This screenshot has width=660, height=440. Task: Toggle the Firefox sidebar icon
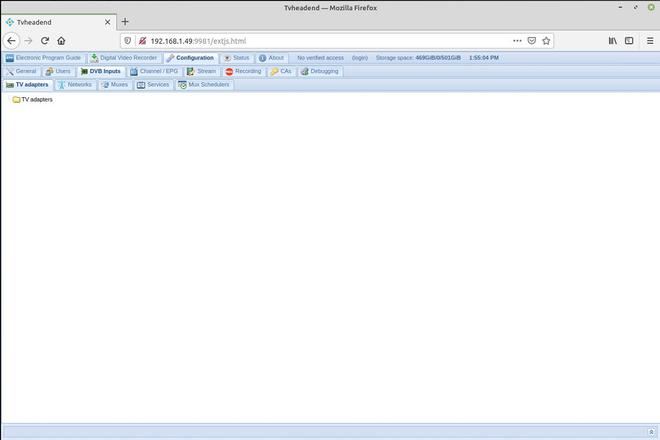(629, 41)
